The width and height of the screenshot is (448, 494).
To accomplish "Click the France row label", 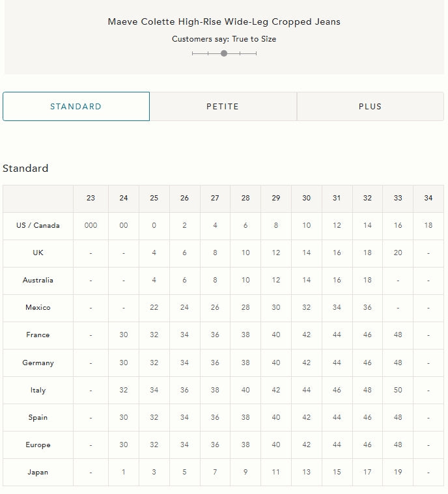I will (38, 335).
